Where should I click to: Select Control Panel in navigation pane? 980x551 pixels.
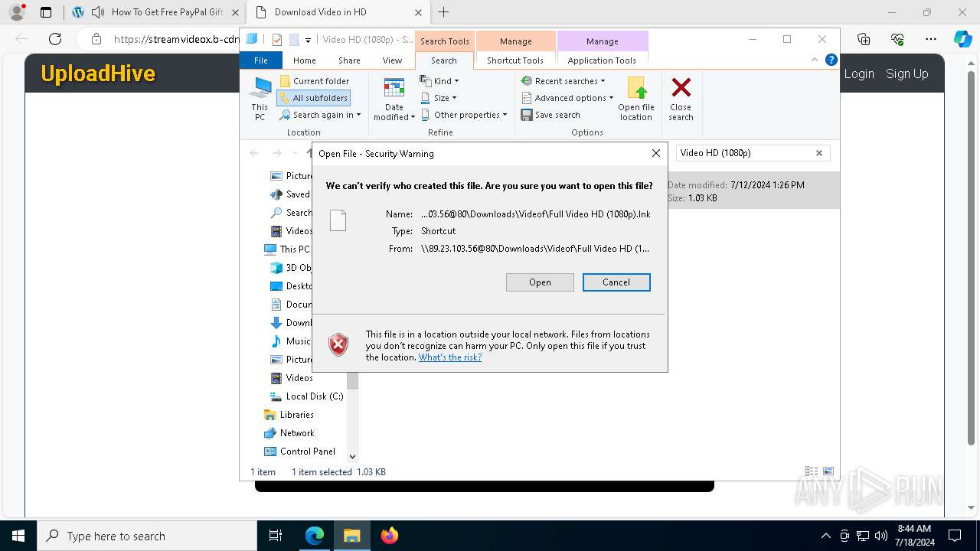299,452
